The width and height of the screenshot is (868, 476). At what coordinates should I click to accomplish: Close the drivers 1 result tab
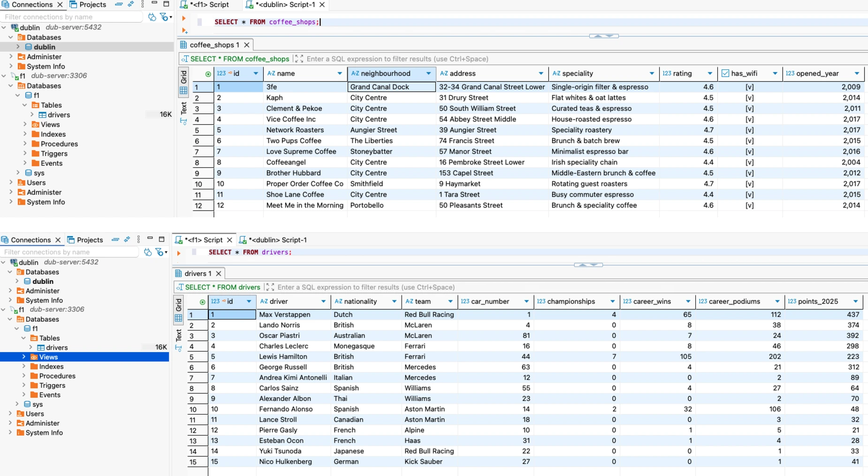pyautogui.click(x=218, y=273)
